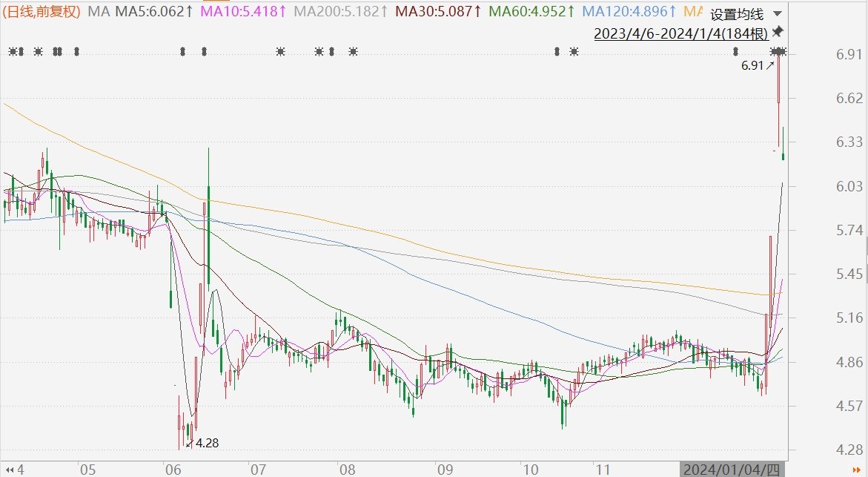
Task: Click the 6.91 price axis label
Action: coord(849,53)
